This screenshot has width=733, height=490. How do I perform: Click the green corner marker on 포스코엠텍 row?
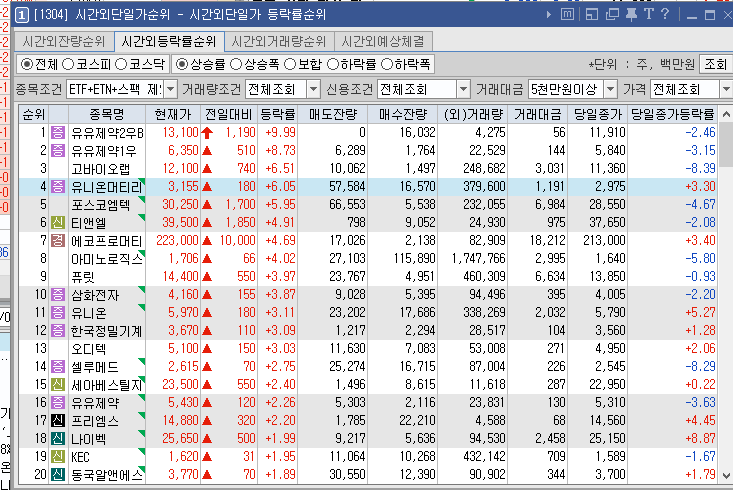pos(142,199)
